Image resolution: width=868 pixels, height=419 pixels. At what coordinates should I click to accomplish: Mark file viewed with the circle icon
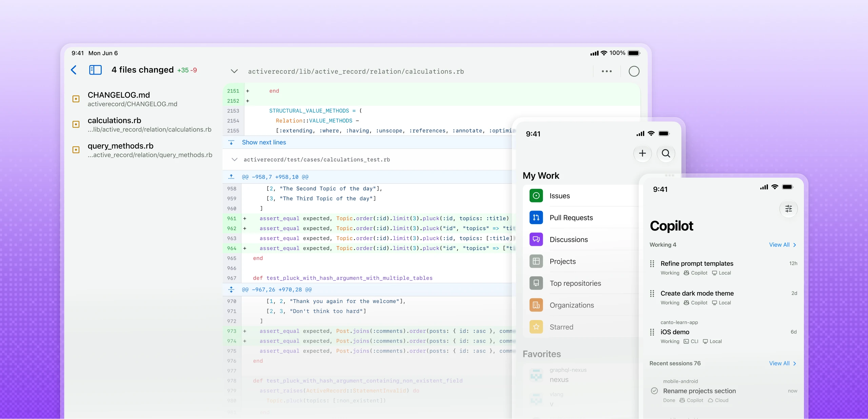pyautogui.click(x=634, y=71)
